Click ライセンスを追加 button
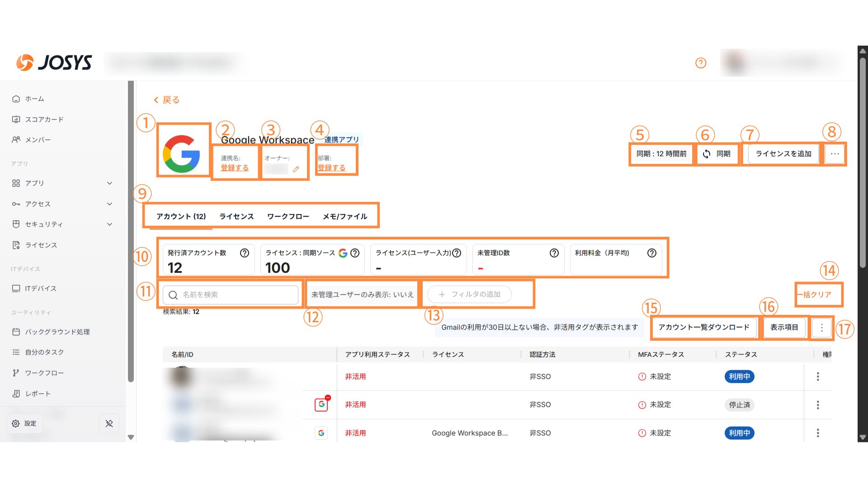Viewport: 868px width, 488px height. pyautogui.click(x=783, y=154)
